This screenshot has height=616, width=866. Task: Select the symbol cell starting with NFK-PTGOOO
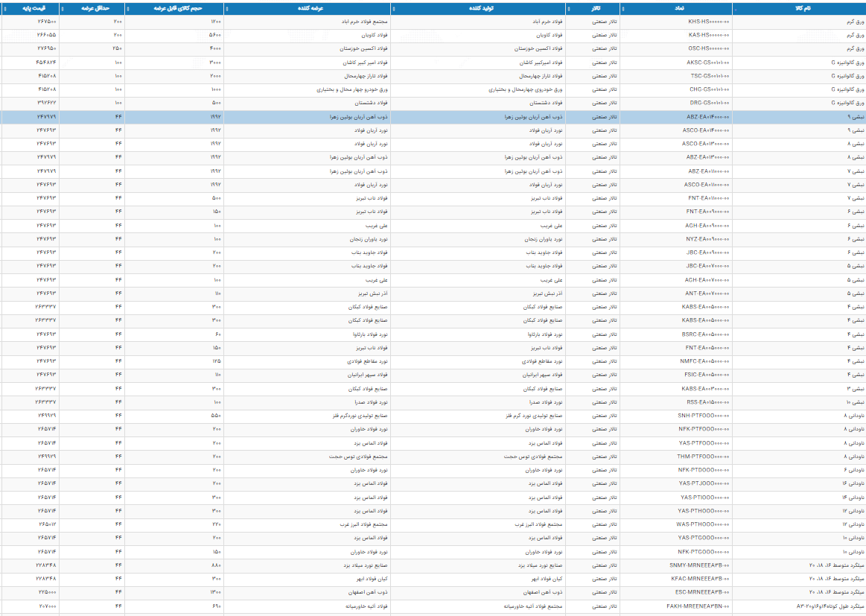677,552
